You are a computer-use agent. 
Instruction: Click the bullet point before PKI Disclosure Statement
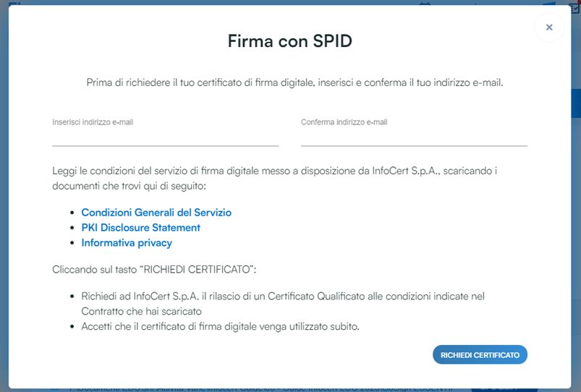pos(73,228)
